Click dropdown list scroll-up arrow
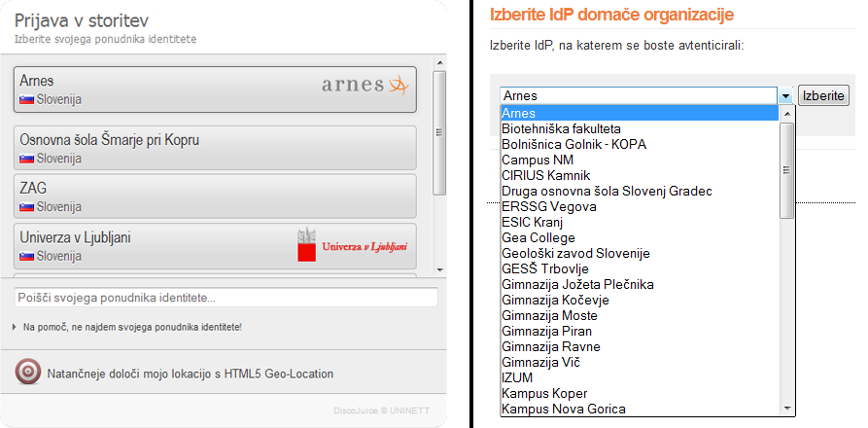The image size is (868, 428). [x=786, y=113]
